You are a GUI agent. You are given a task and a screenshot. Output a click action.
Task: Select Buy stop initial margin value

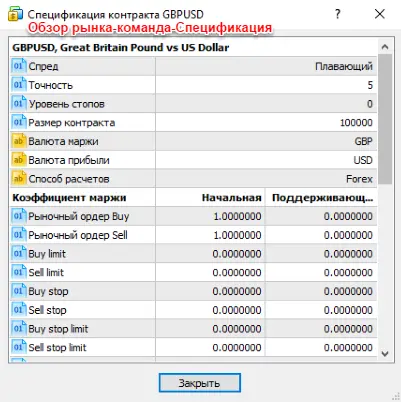(x=237, y=292)
